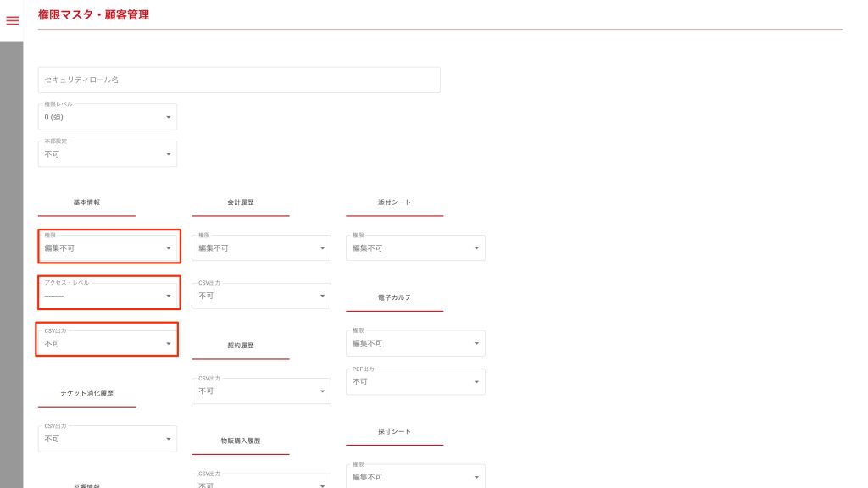Click the セキュリティロール名 input field
The image size is (868, 488).
tap(239, 80)
